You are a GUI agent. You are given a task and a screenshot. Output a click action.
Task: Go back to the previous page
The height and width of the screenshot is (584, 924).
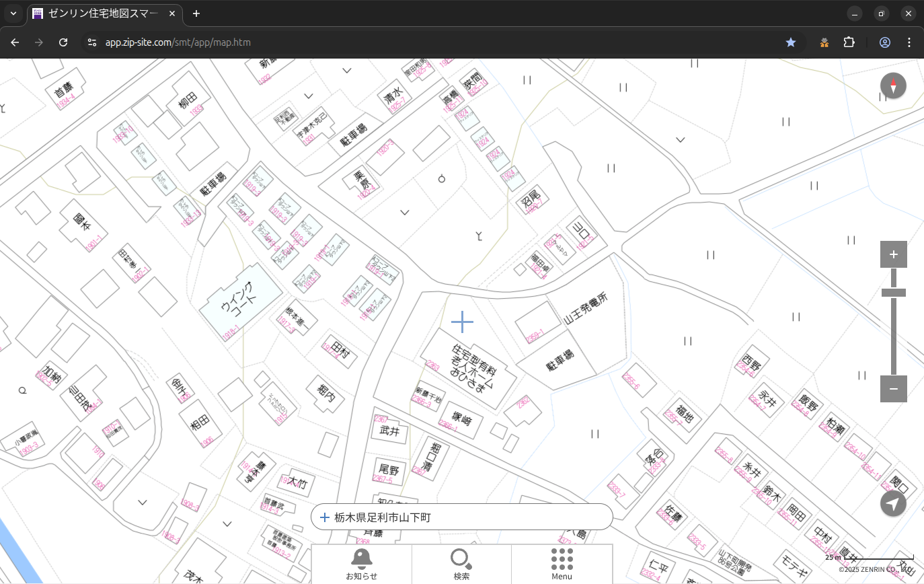point(15,42)
